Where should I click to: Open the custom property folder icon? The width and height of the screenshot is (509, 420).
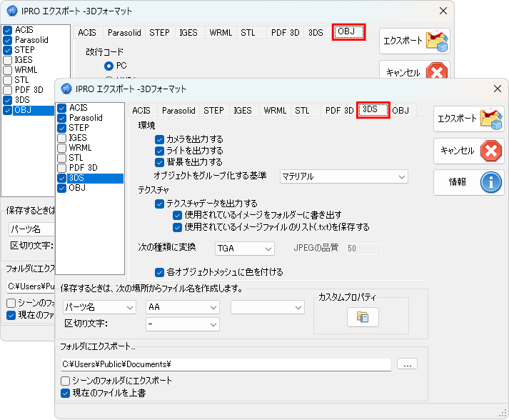[x=363, y=316]
